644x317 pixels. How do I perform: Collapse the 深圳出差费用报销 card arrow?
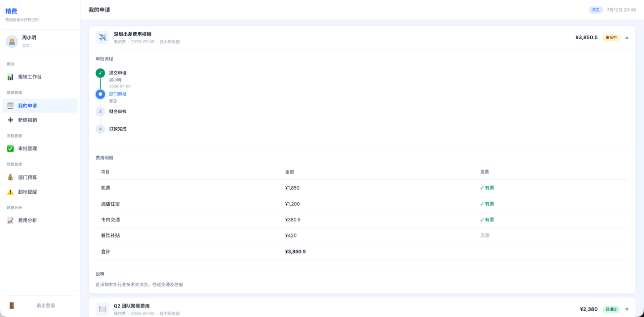tap(627, 38)
